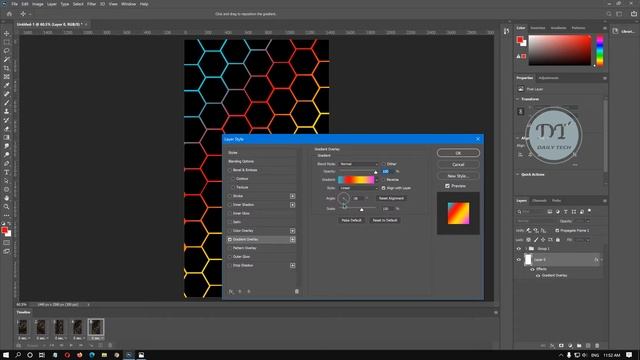Add another Gradient Overlay with its plus icon
This screenshot has height=360, width=640.
pos(293,240)
